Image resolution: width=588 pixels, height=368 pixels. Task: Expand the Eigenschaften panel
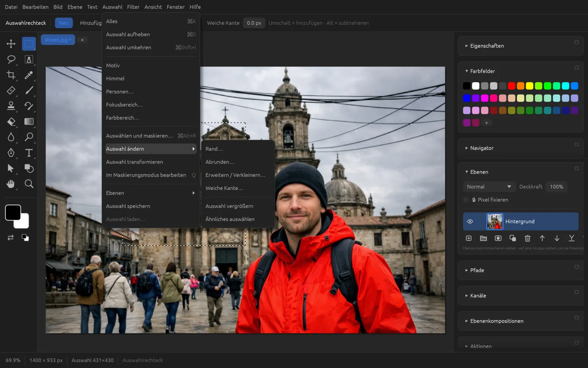pyautogui.click(x=466, y=46)
